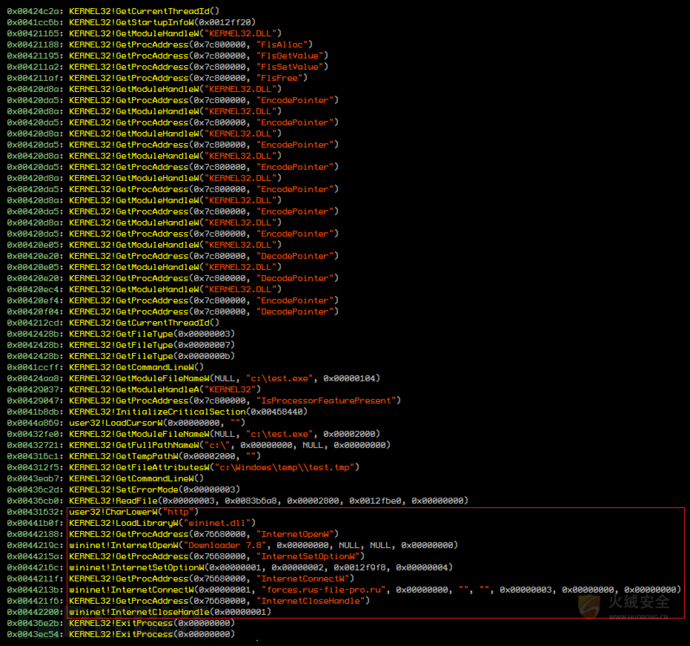690x646 pixels.
Task: Click the KERNEL32!ReadFile call line
Action: pos(237,501)
